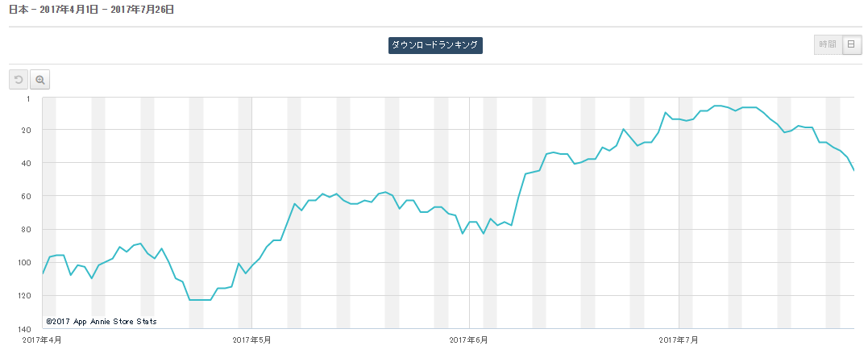Click the reset zoom arrow icon
This screenshot has width=868, height=354.
(19, 80)
